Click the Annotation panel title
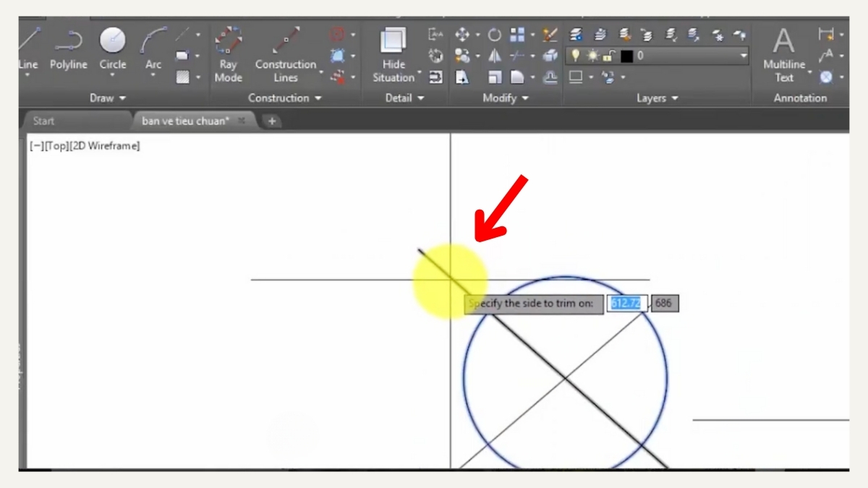The height and width of the screenshot is (488, 868). click(x=800, y=98)
